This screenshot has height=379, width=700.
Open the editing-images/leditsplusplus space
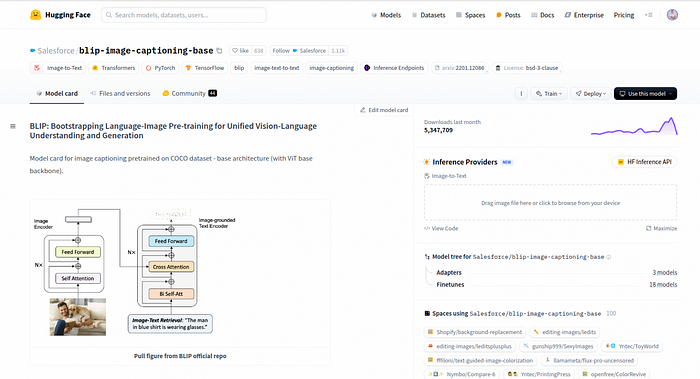click(x=470, y=346)
